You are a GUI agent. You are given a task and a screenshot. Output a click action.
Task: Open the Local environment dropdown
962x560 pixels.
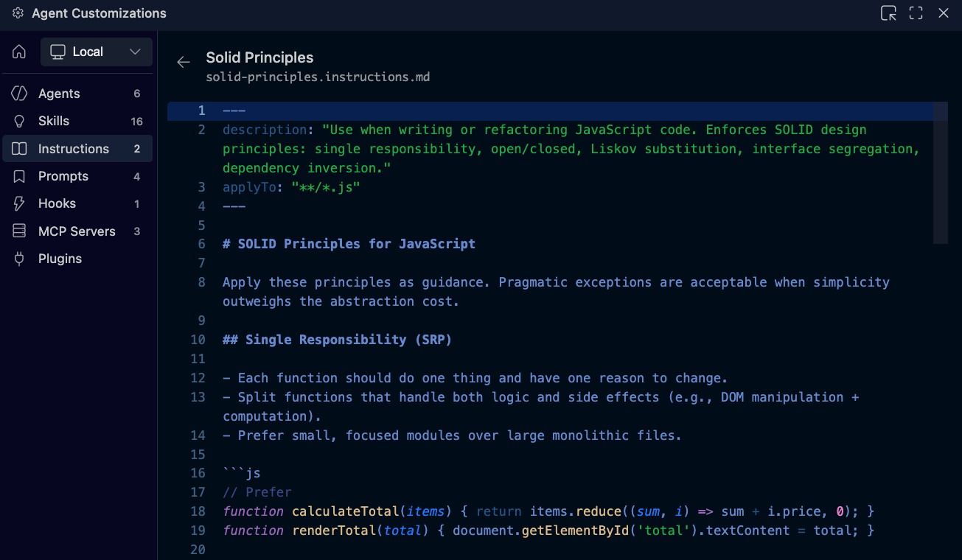[96, 52]
